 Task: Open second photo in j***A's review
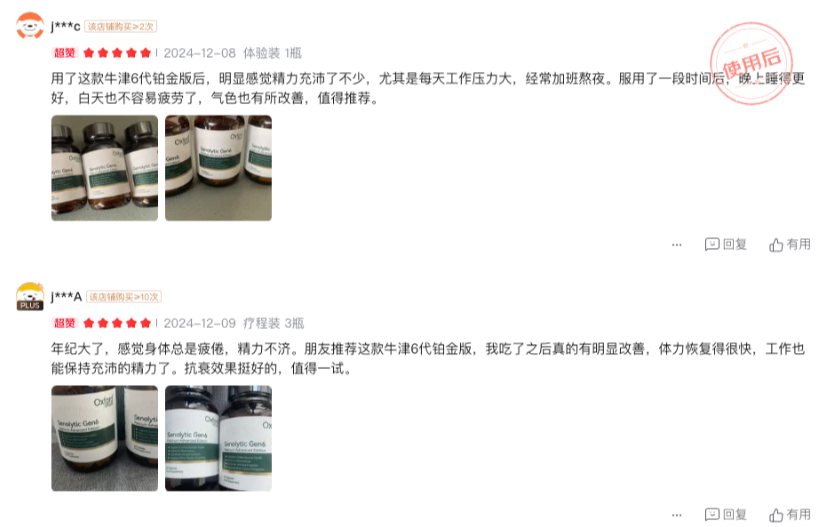click(219, 439)
